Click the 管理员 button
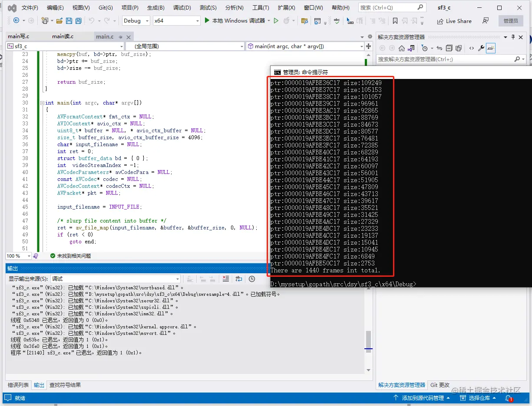This screenshot has width=532, height=406. pyautogui.click(x=511, y=21)
